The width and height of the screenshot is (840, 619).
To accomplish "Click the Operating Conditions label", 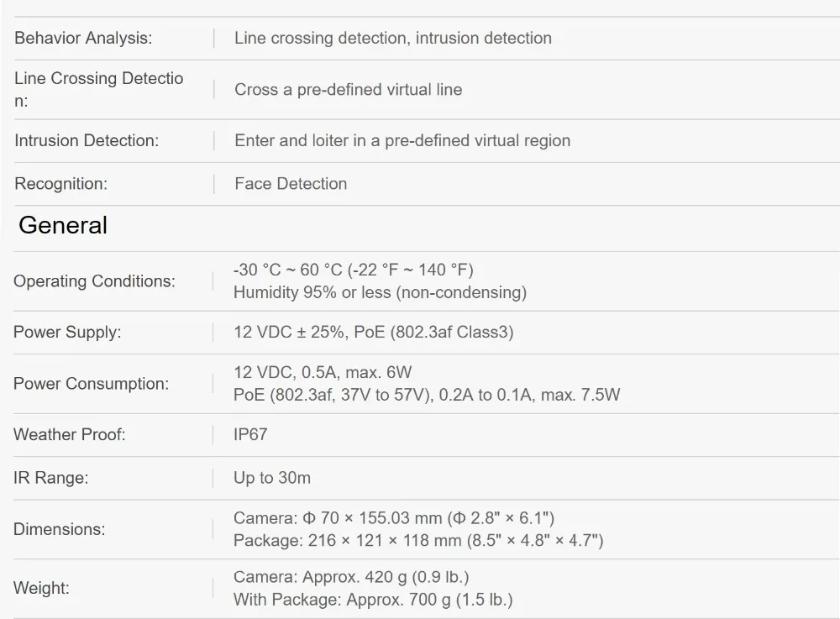I will pos(94,281).
